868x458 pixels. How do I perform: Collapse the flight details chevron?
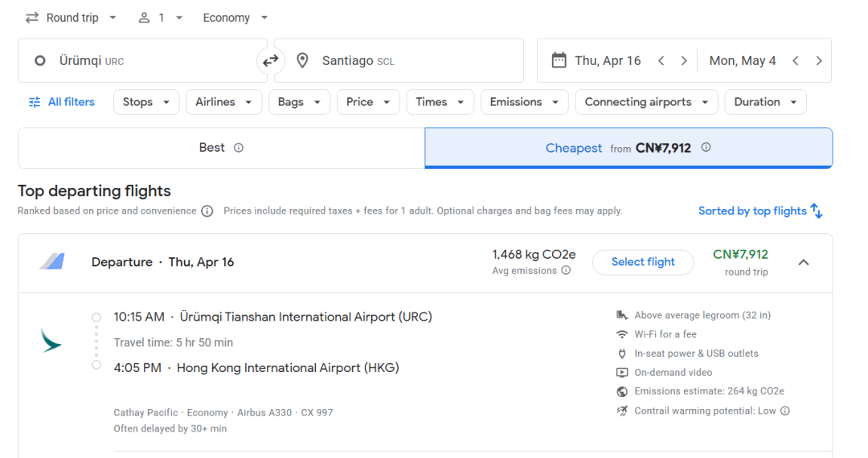(x=804, y=263)
